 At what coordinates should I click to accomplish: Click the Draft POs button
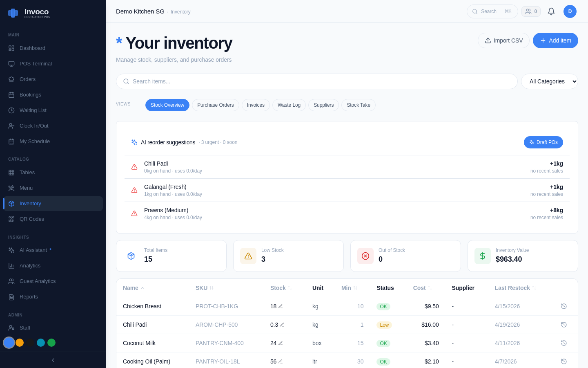click(543, 142)
